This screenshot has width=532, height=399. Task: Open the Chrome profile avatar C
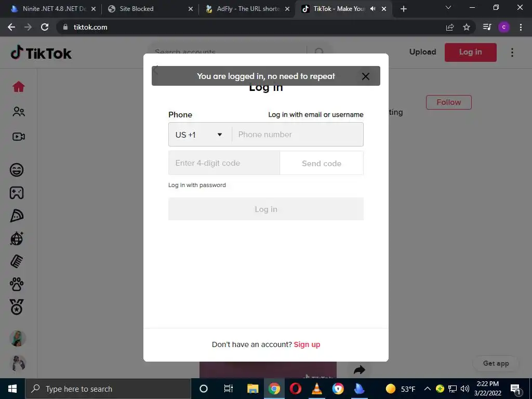(x=504, y=27)
